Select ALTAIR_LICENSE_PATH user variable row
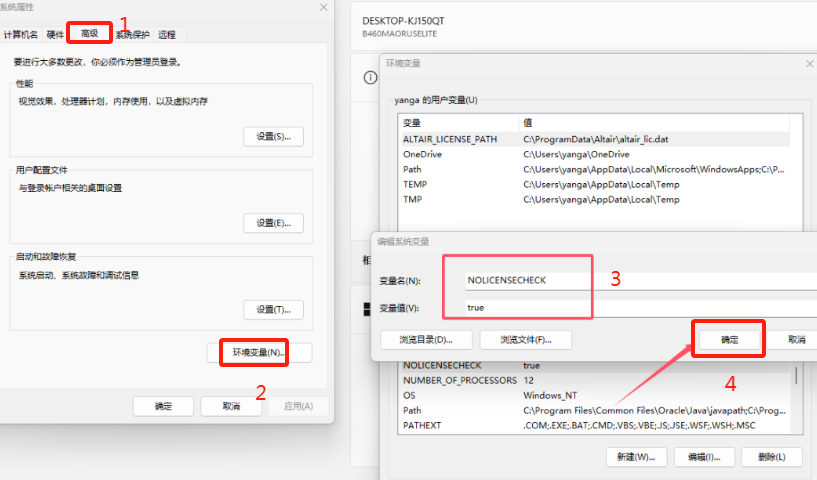 pos(595,139)
